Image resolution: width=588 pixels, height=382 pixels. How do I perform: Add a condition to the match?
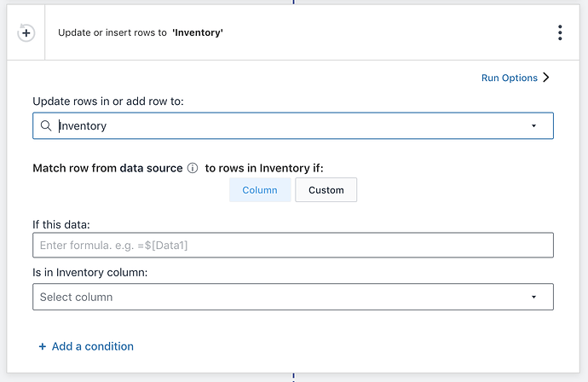pos(92,346)
